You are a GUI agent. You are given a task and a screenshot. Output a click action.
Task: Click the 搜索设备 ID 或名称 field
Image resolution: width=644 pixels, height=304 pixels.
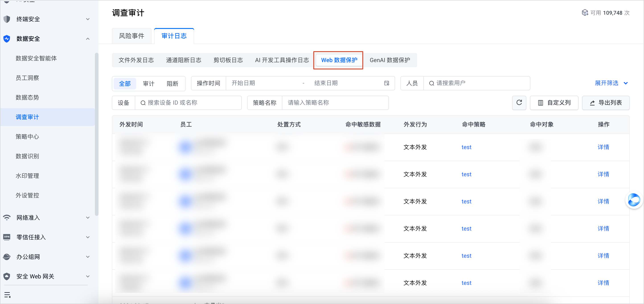tap(188, 103)
